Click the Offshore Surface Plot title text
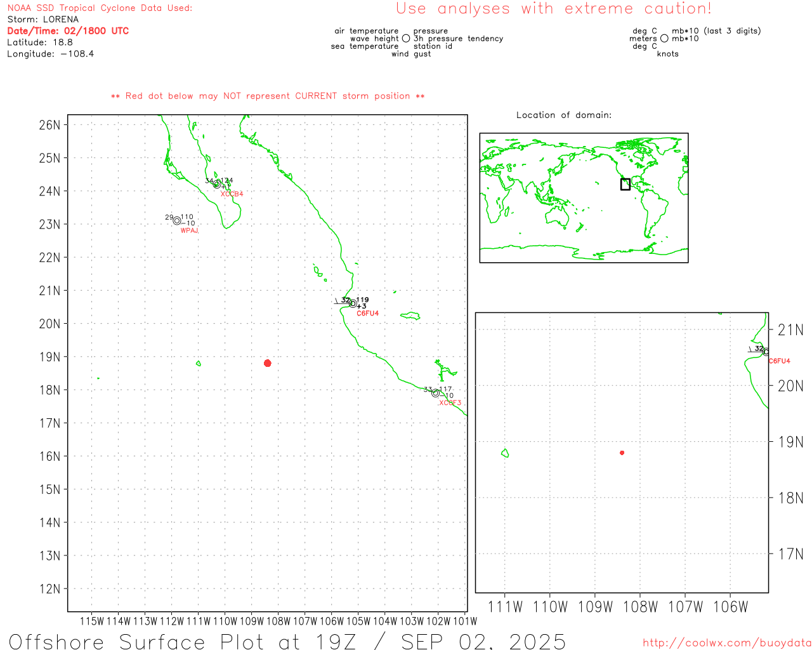Screen dimensions: 812x650 click(x=287, y=641)
